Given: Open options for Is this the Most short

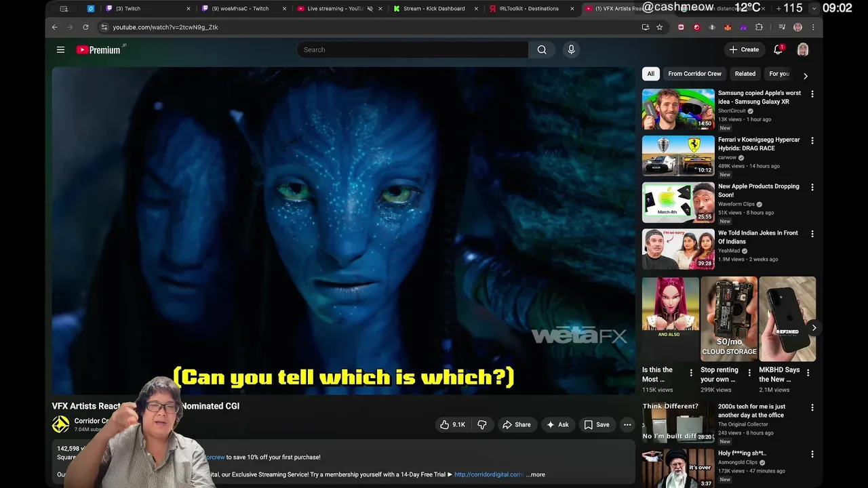Looking at the screenshot, I should (x=691, y=373).
